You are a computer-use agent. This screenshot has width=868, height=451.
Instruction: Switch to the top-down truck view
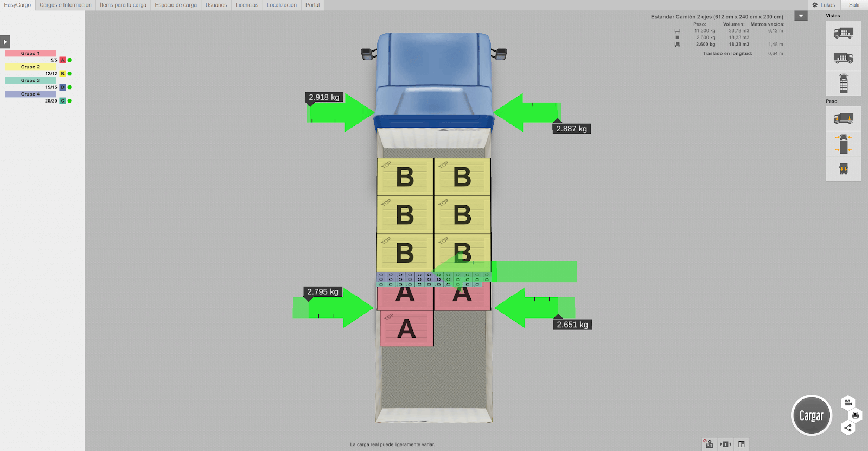coord(843,84)
